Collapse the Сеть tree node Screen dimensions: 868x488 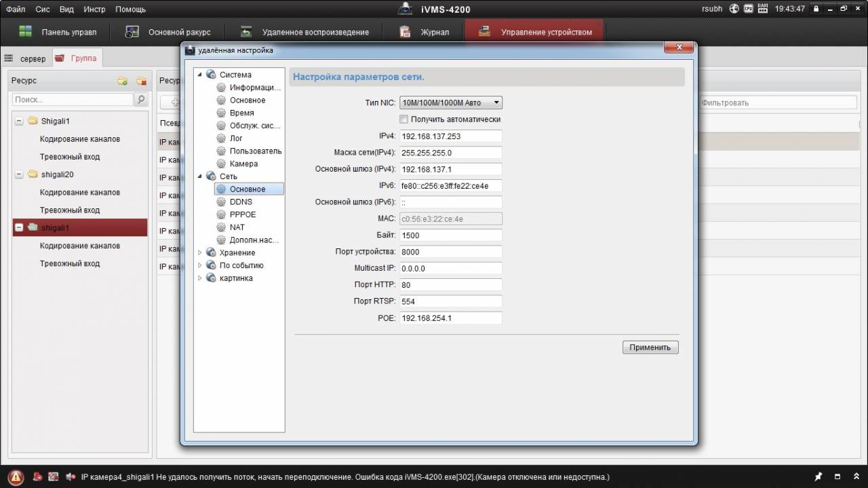[x=200, y=176]
